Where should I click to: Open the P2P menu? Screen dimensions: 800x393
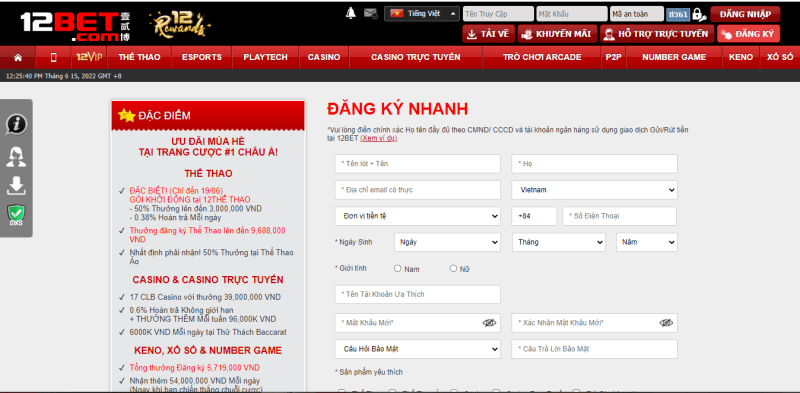click(x=613, y=57)
